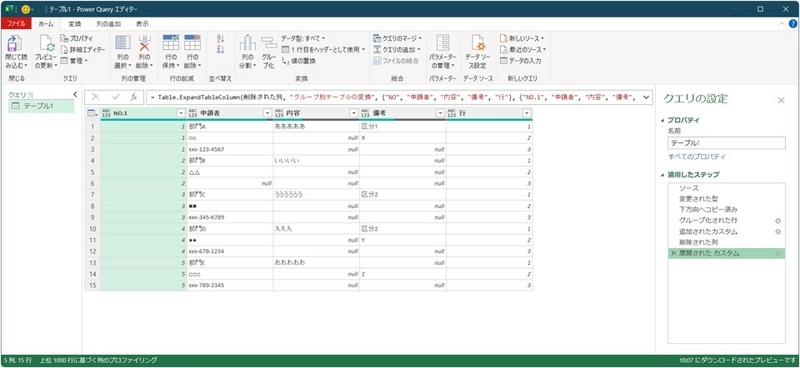Click 値の置換 replace values
Image resolution: width=800 pixels, height=368 pixels.
pyautogui.click(x=299, y=61)
